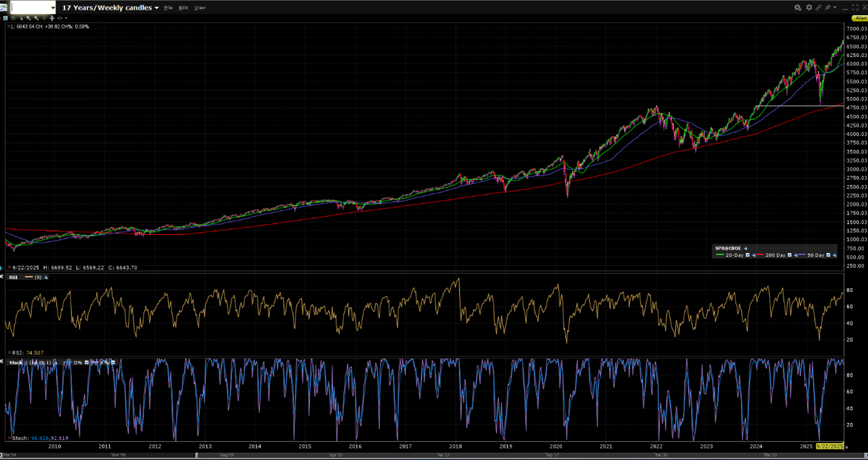Click the 2020 year label on time axis
The height and width of the screenshot is (460, 868).
tap(556, 446)
